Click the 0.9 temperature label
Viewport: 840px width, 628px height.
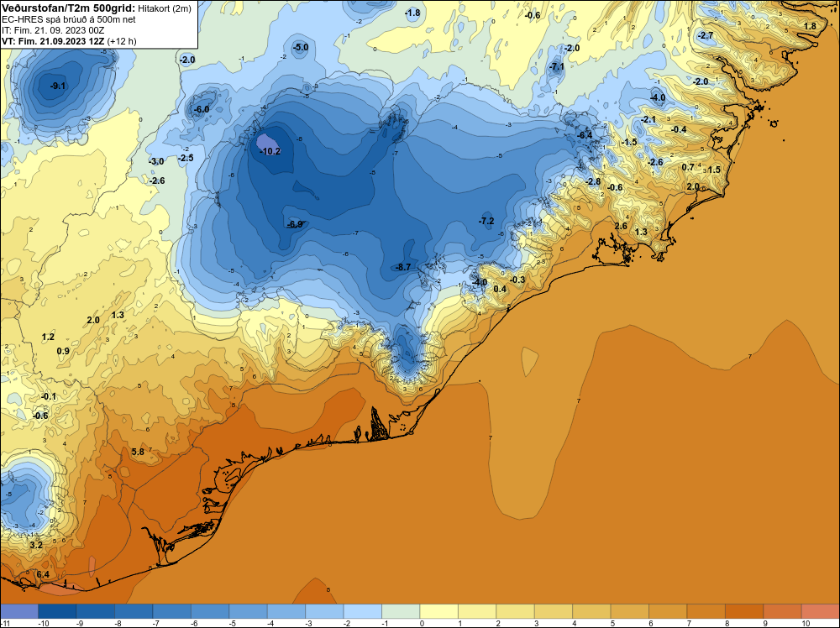tap(63, 351)
